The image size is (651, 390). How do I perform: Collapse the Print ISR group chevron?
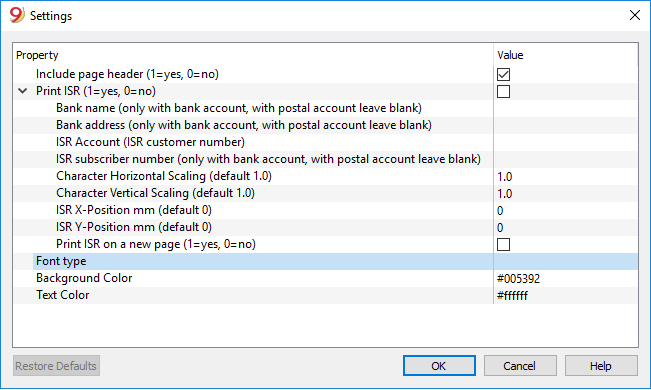click(23, 91)
